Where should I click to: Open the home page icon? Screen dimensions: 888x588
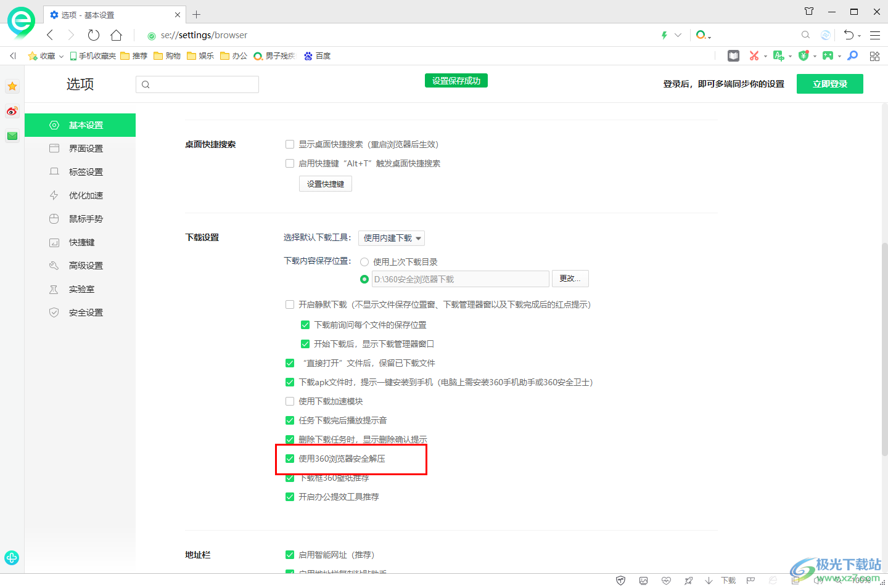(x=116, y=35)
